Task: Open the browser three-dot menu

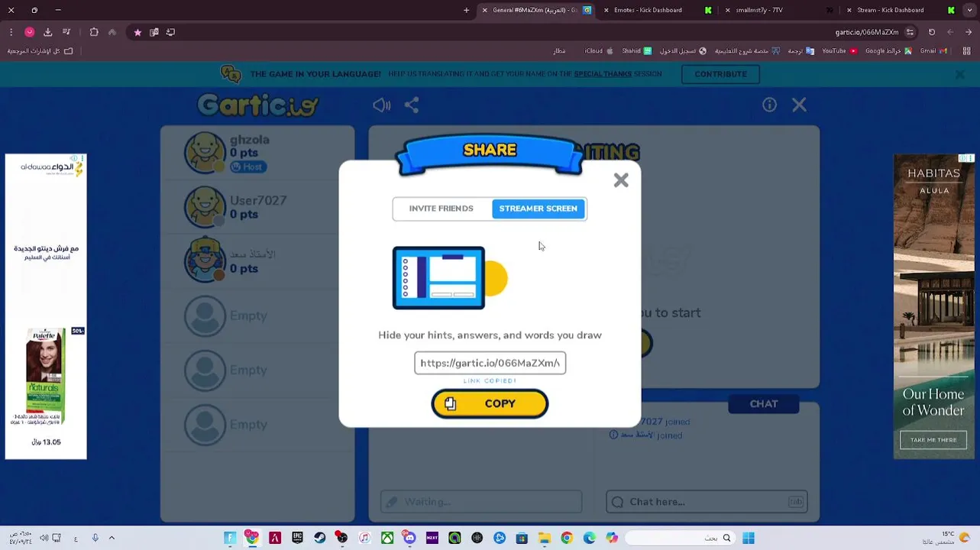Action: (x=11, y=32)
